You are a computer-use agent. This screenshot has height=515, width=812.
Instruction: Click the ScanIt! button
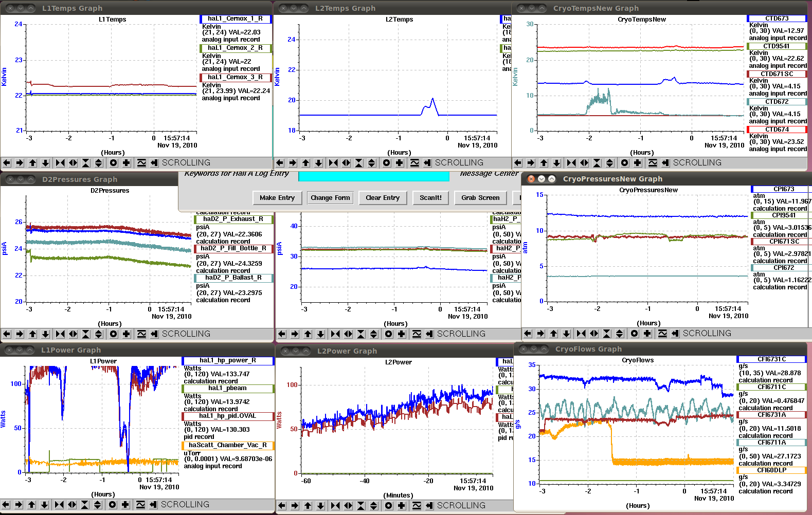click(x=430, y=198)
